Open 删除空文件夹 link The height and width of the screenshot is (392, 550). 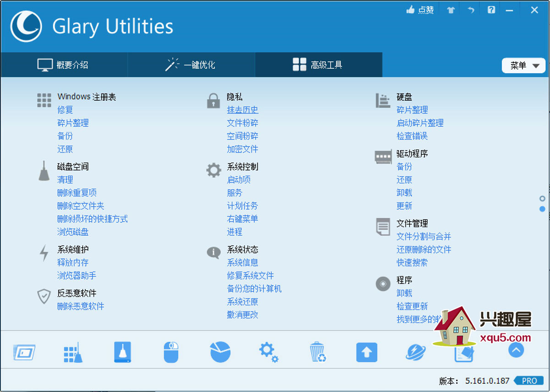pyautogui.click(x=81, y=206)
